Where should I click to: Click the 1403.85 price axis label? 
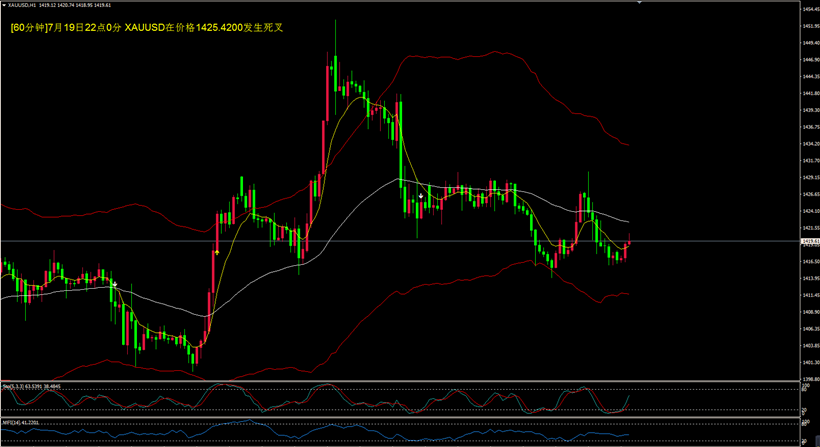coord(811,346)
